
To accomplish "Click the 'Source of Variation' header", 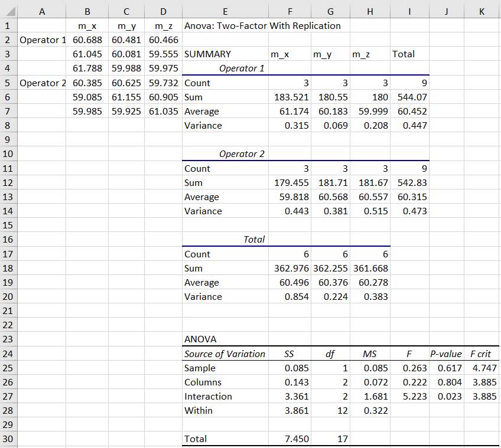I will point(225,354).
